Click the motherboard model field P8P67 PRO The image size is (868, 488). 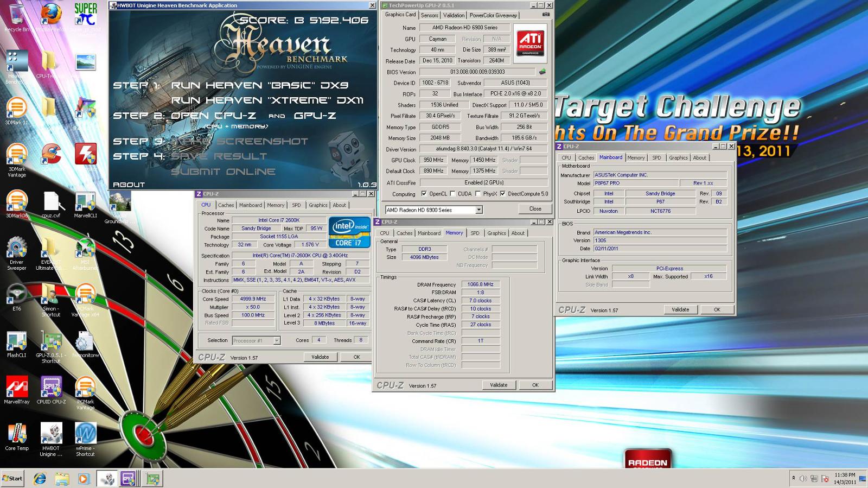click(x=636, y=183)
